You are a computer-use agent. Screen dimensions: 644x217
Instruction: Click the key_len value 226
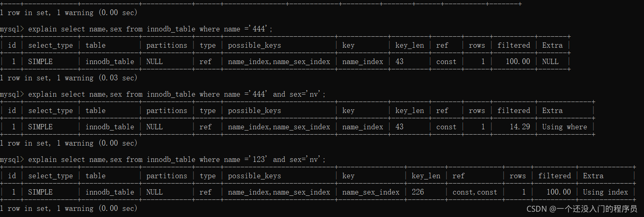(x=418, y=192)
